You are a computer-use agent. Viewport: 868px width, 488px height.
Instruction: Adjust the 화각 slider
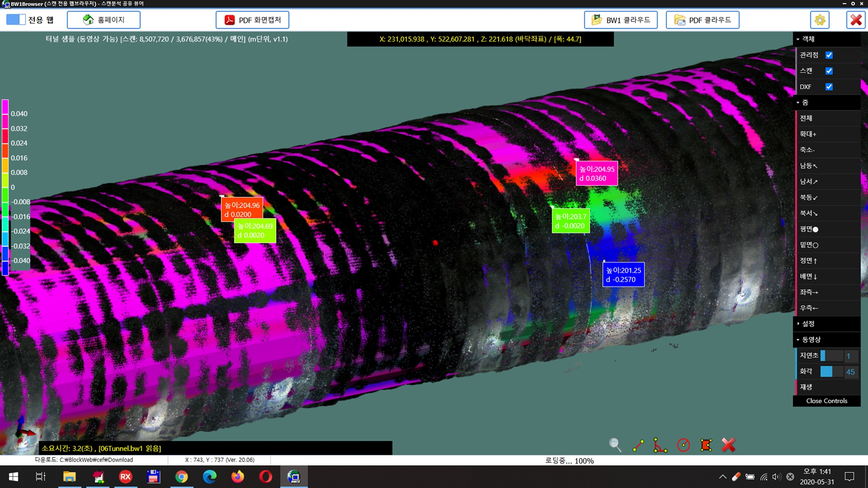(x=831, y=371)
